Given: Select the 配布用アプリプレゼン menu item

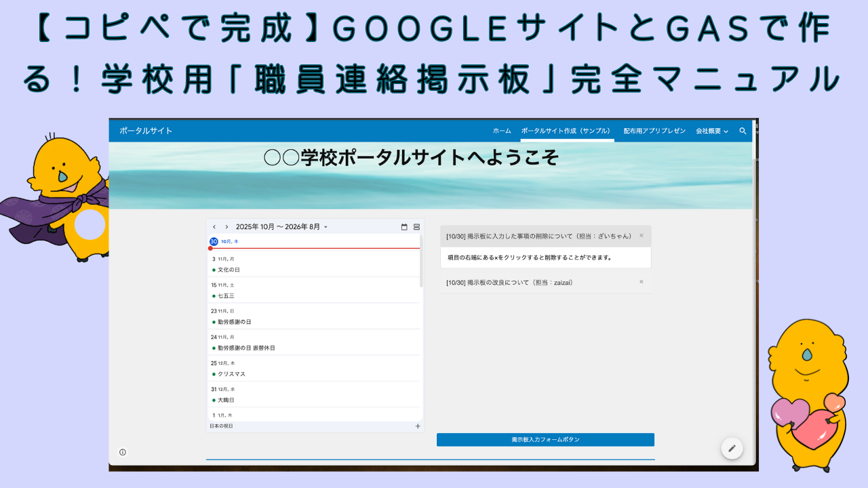Looking at the screenshot, I should pyautogui.click(x=654, y=131).
